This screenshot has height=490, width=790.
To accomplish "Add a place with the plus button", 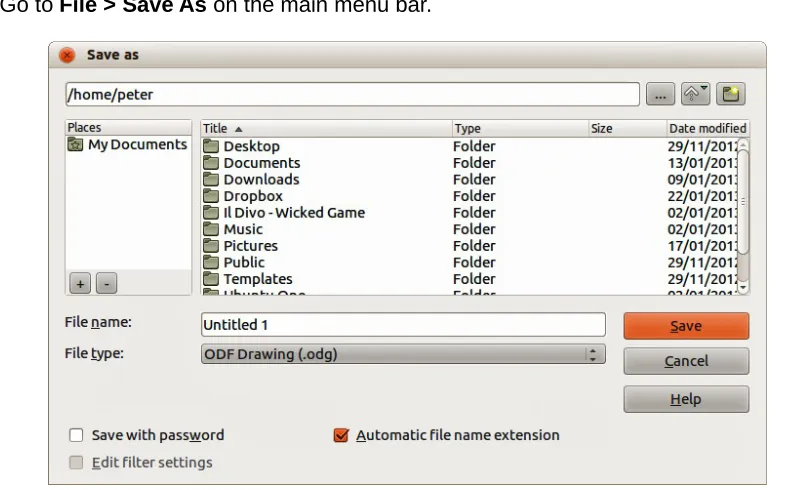I will tap(80, 284).
